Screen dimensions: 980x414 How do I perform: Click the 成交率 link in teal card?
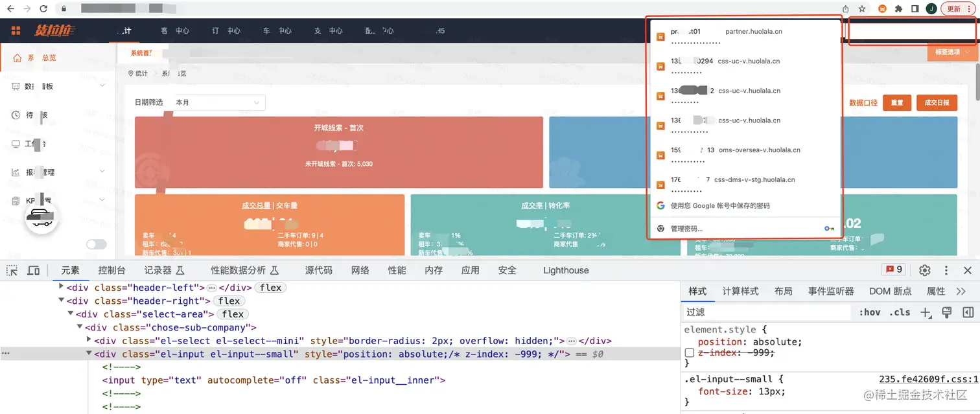pos(532,205)
